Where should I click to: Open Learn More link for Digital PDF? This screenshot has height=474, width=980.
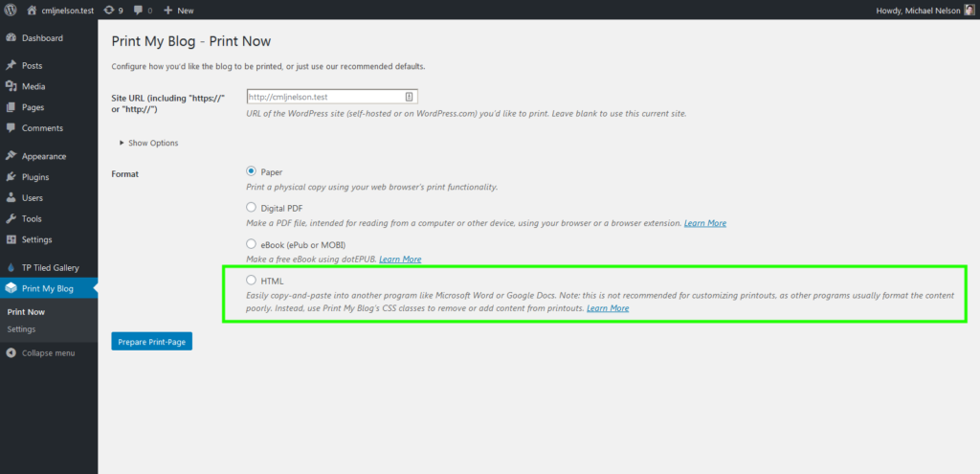pyautogui.click(x=705, y=222)
